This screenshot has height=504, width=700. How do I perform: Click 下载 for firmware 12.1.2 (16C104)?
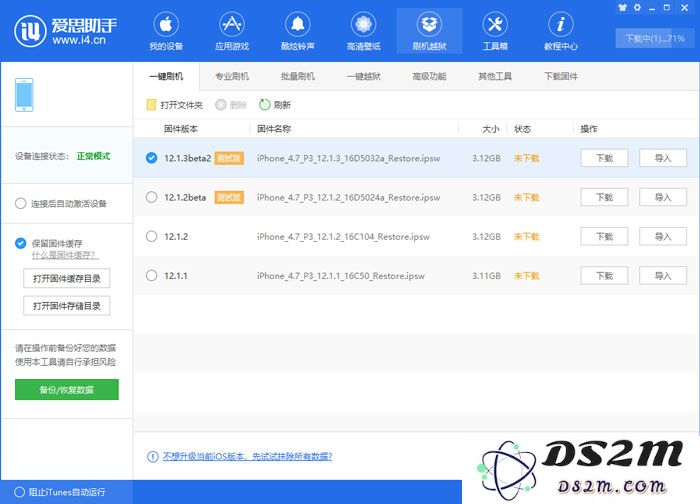click(x=604, y=236)
